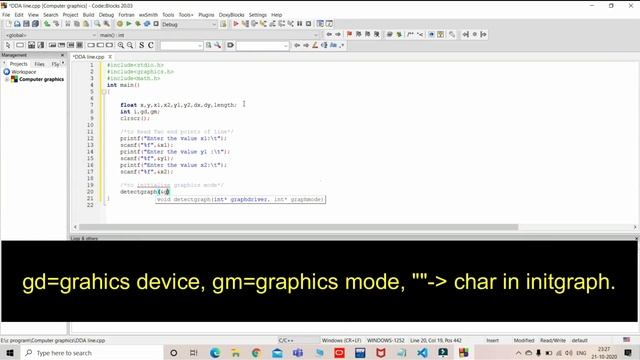Image resolution: width=640 pixels, height=360 pixels.
Task: Click the Build gear icon
Action: click(120, 24)
